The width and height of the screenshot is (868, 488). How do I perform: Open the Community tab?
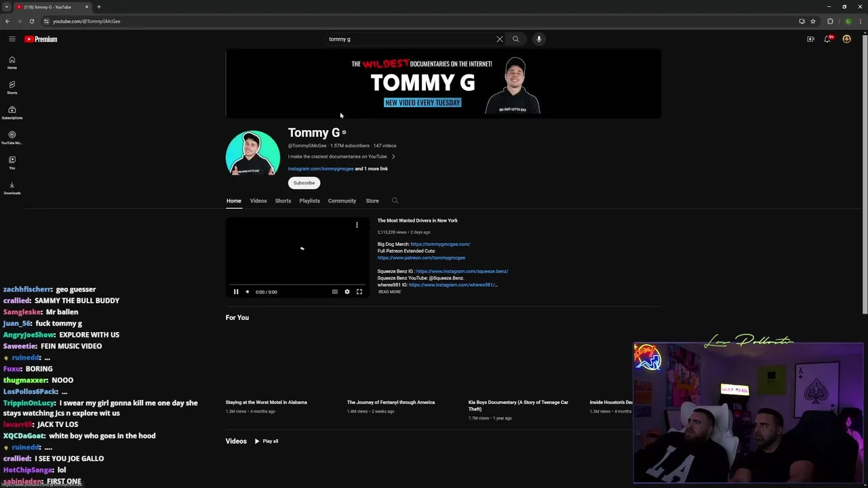click(x=342, y=201)
